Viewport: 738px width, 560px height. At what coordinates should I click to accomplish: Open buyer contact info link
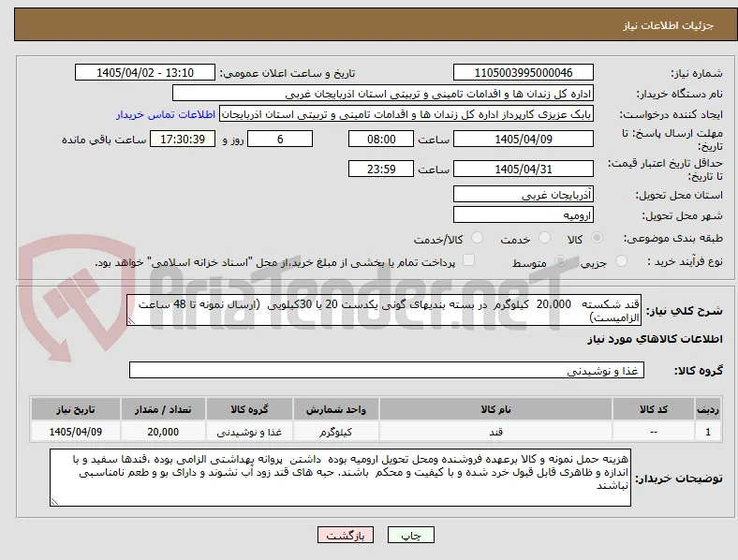[166, 114]
